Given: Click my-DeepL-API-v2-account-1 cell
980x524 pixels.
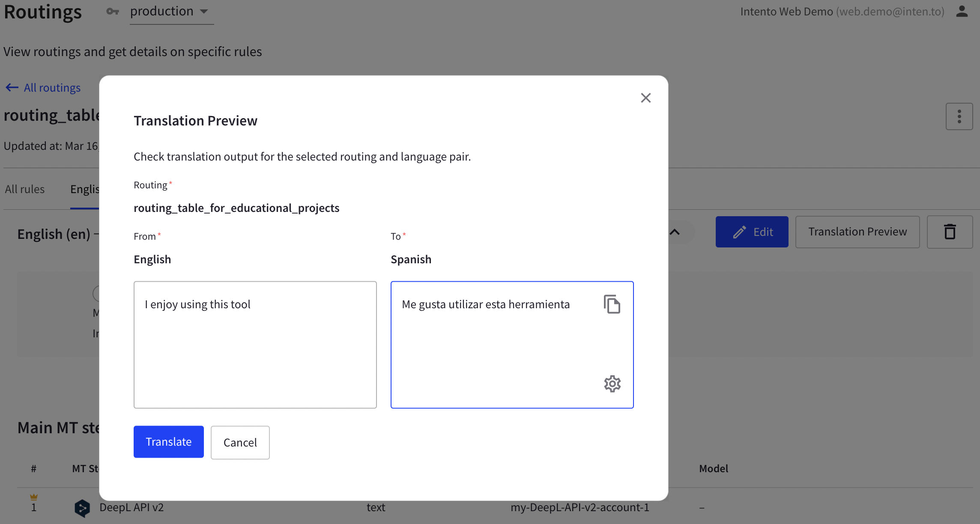Looking at the screenshot, I should (580, 507).
